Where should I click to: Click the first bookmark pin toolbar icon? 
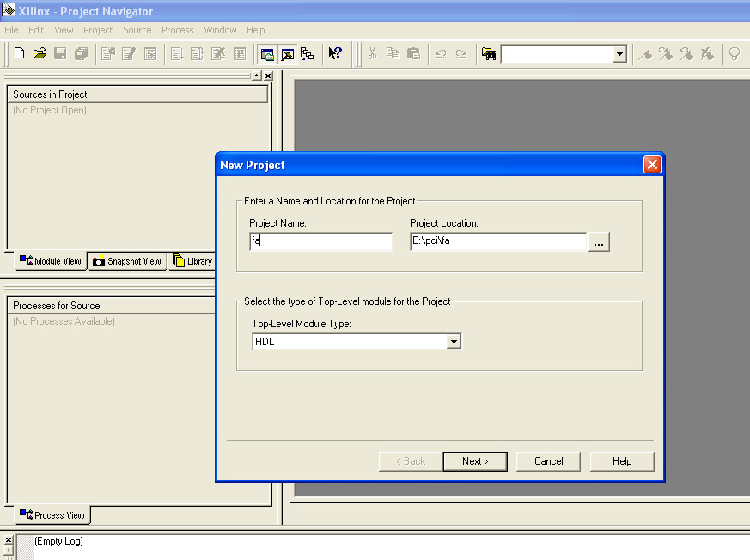point(645,54)
